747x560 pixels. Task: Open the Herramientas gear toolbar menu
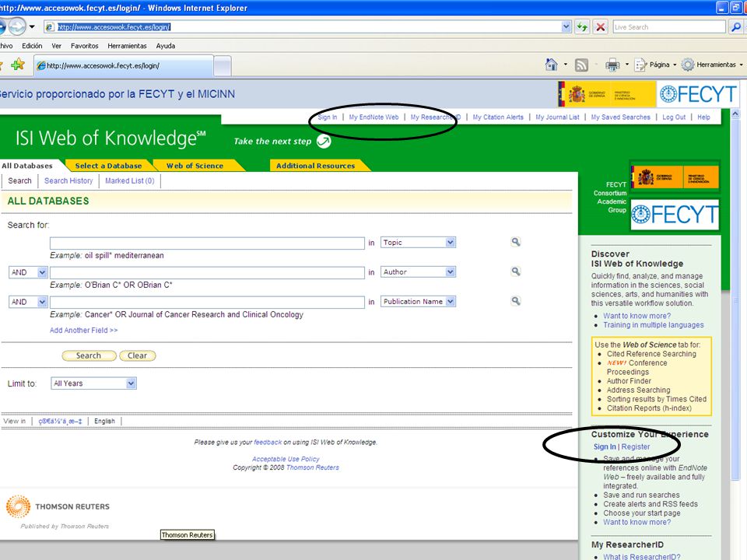(711, 65)
